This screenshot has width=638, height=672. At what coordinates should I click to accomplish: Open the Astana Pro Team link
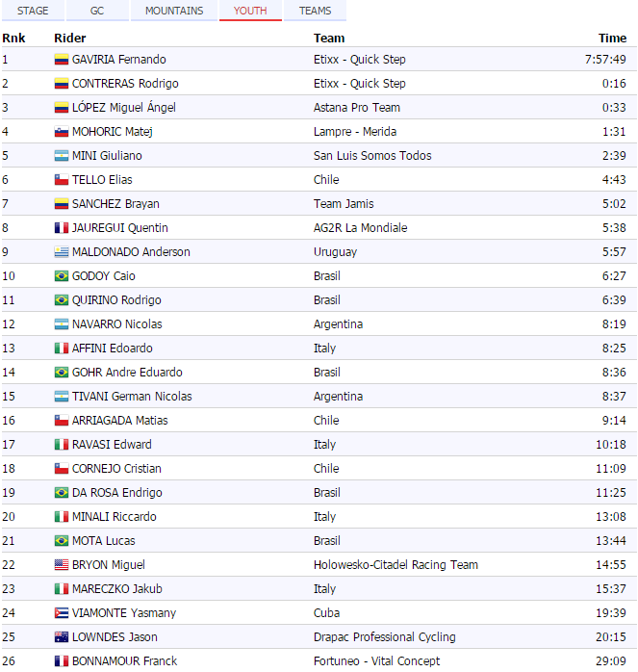pos(357,108)
